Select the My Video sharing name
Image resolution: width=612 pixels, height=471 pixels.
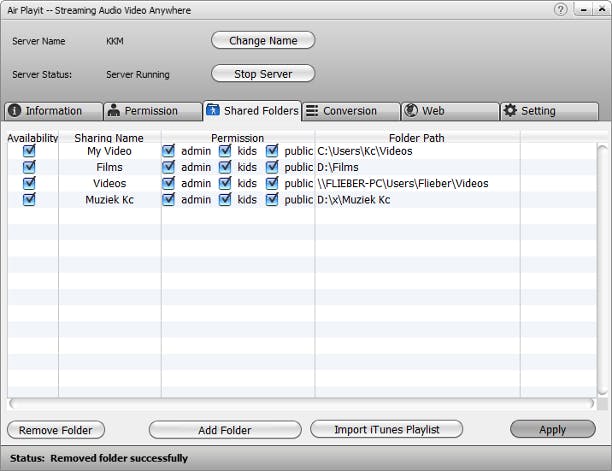pyautogui.click(x=109, y=151)
